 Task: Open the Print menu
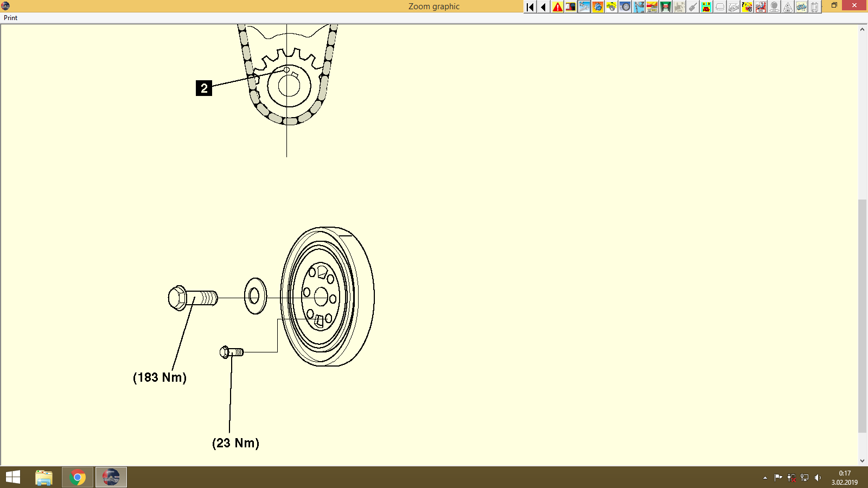click(x=10, y=17)
